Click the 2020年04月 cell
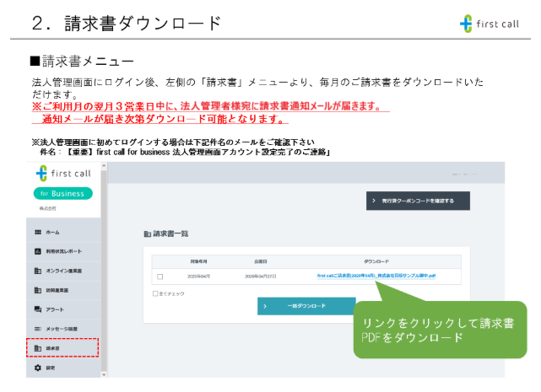The width and height of the screenshot is (541, 392). tap(198, 277)
